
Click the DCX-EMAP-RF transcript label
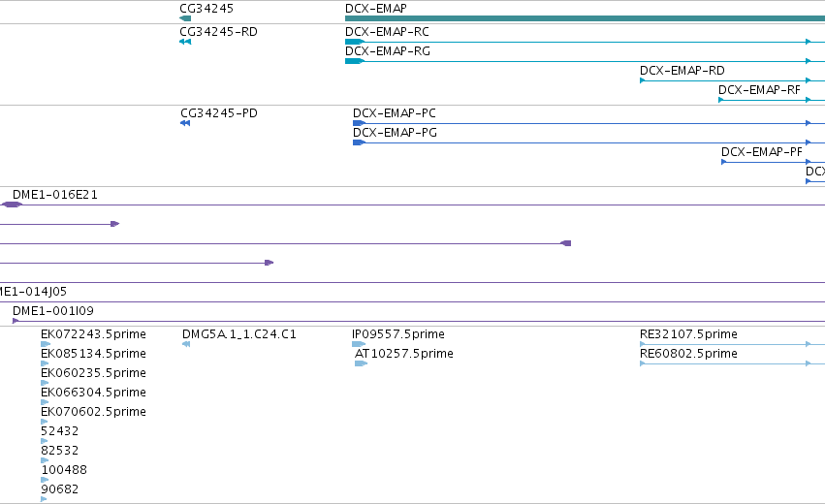(x=759, y=90)
